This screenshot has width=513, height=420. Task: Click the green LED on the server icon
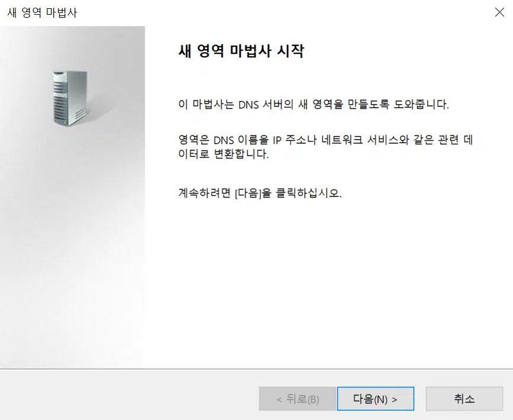pos(65,122)
